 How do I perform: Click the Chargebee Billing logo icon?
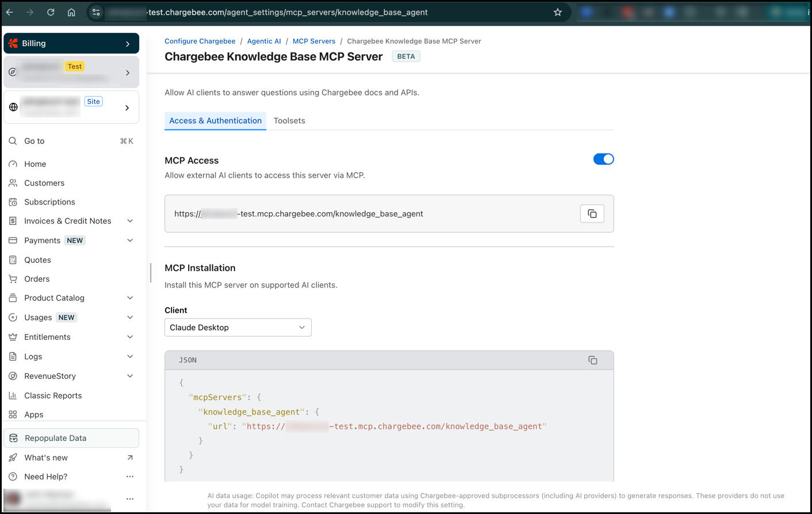click(x=13, y=43)
